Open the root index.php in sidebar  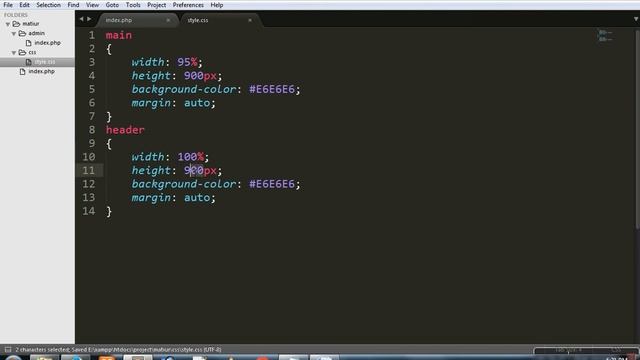point(41,71)
